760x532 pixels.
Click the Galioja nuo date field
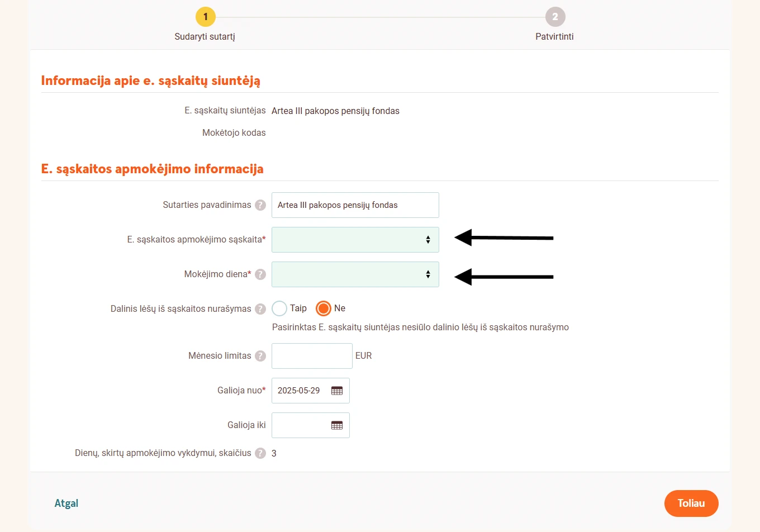pos(311,391)
